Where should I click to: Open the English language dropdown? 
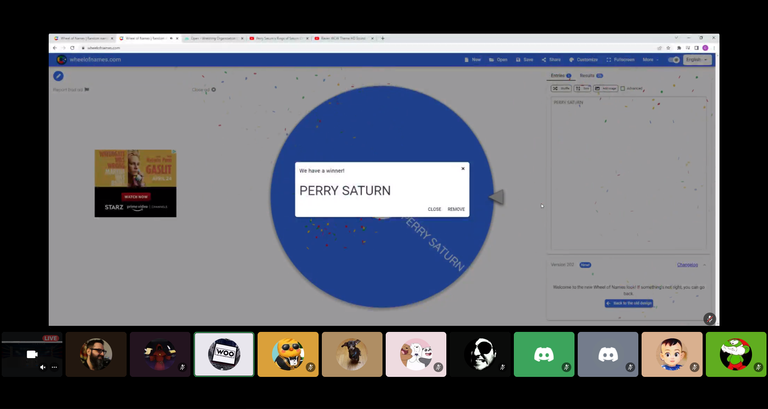pos(697,60)
